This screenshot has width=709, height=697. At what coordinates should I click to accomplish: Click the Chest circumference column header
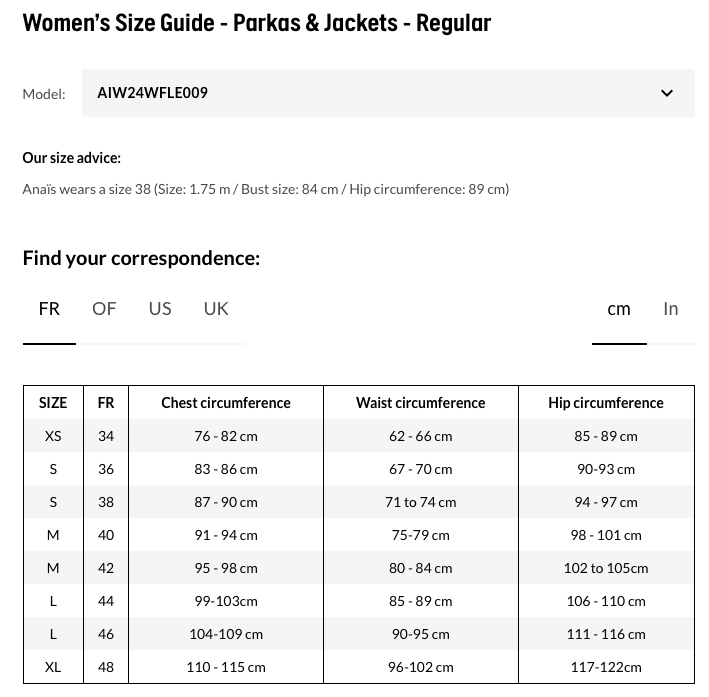click(x=226, y=403)
